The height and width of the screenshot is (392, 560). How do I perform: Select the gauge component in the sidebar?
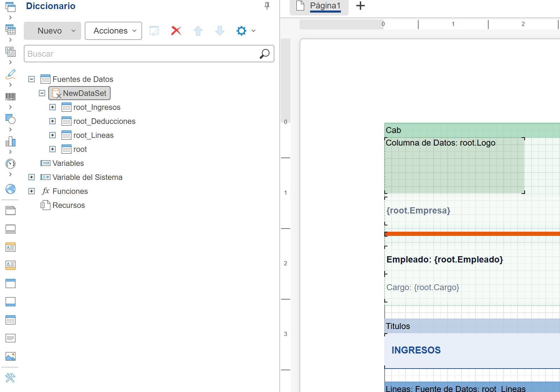click(10, 163)
